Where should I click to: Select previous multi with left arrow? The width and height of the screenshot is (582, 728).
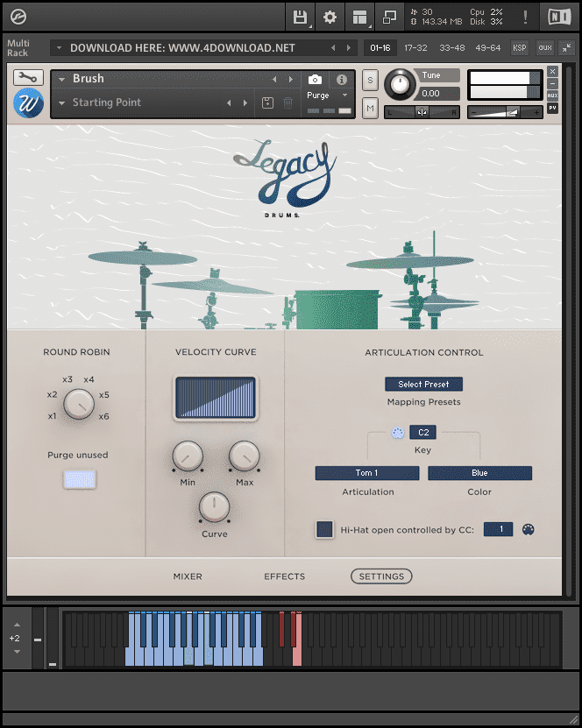(x=333, y=48)
